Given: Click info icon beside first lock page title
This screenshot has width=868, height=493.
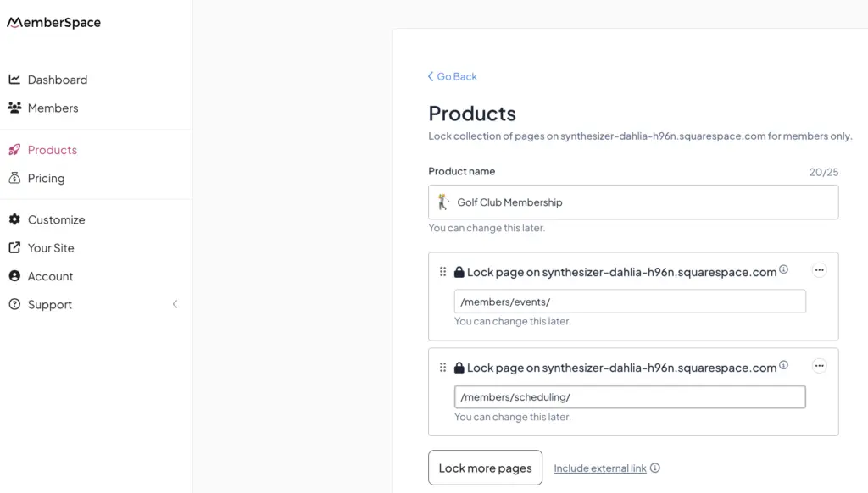Looking at the screenshot, I should pos(783,270).
